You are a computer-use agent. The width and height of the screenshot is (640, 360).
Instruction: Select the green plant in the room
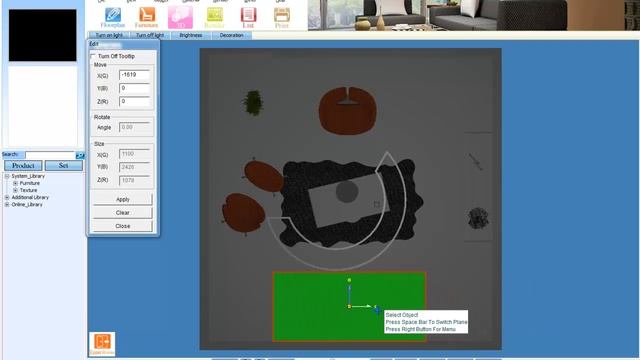[x=253, y=102]
